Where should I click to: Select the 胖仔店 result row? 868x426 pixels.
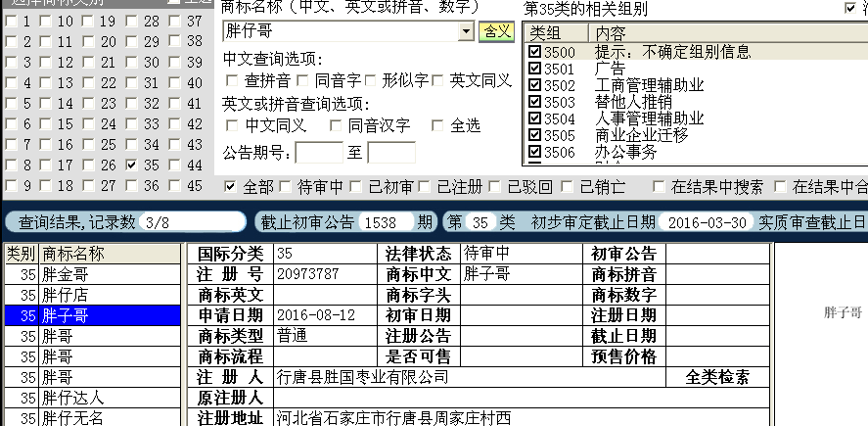tap(93, 295)
